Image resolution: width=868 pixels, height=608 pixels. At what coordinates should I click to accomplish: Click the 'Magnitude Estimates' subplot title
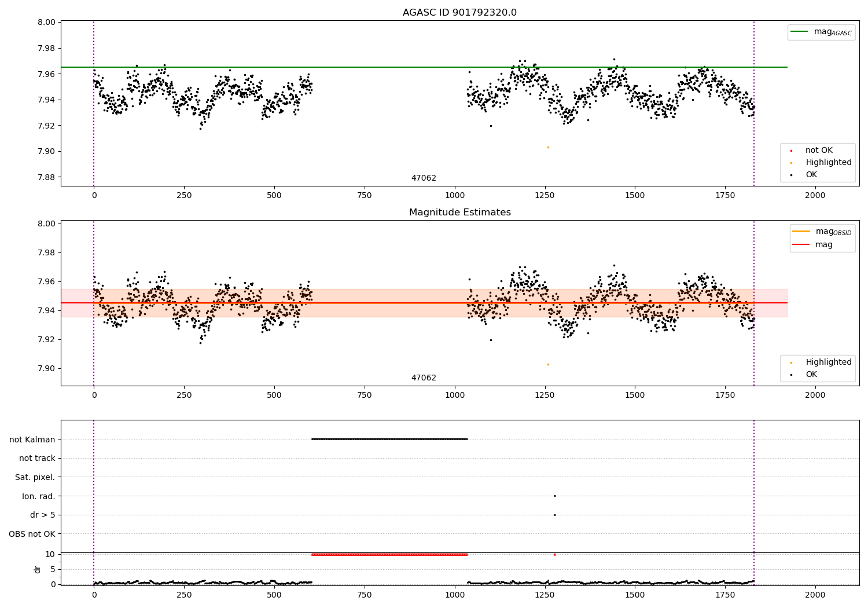coord(459,213)
